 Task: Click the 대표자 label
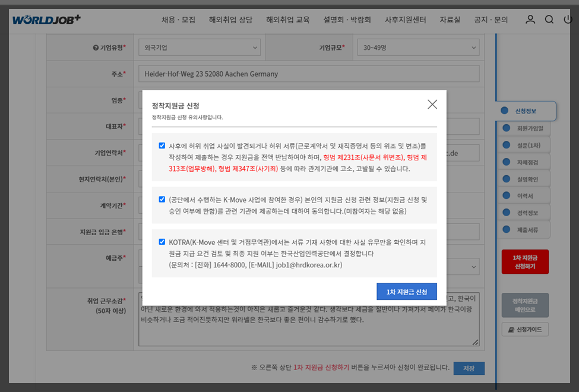point(116,127)
